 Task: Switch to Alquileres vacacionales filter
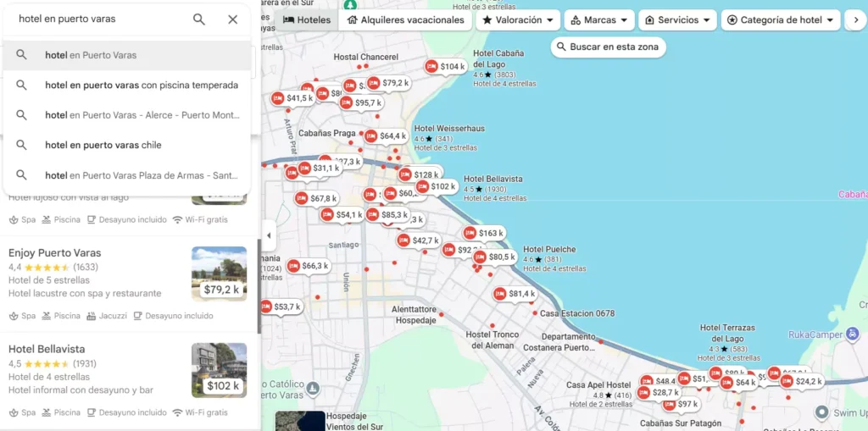[x=406, y=20]
